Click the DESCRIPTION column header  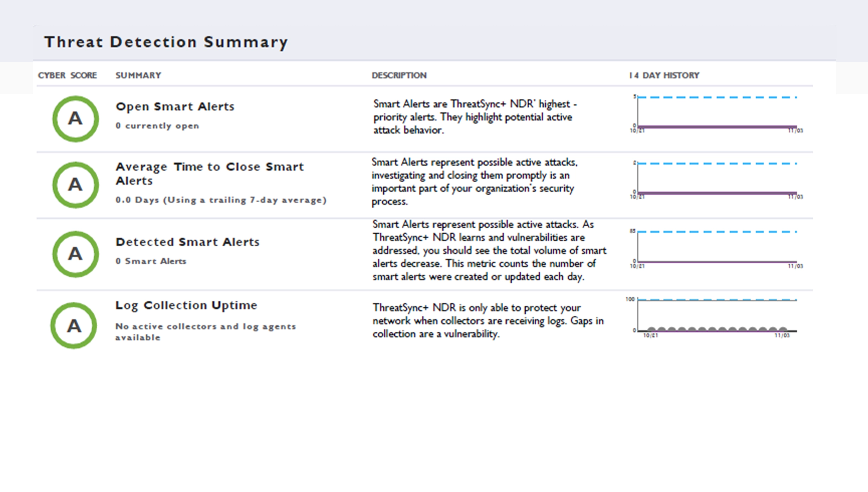(x=399, y=75)
